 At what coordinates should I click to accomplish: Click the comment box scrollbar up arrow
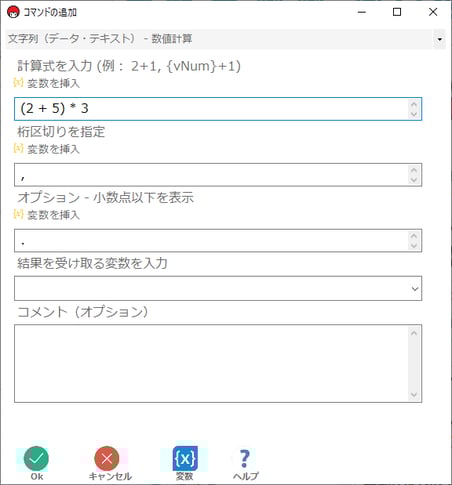[414, 332]
